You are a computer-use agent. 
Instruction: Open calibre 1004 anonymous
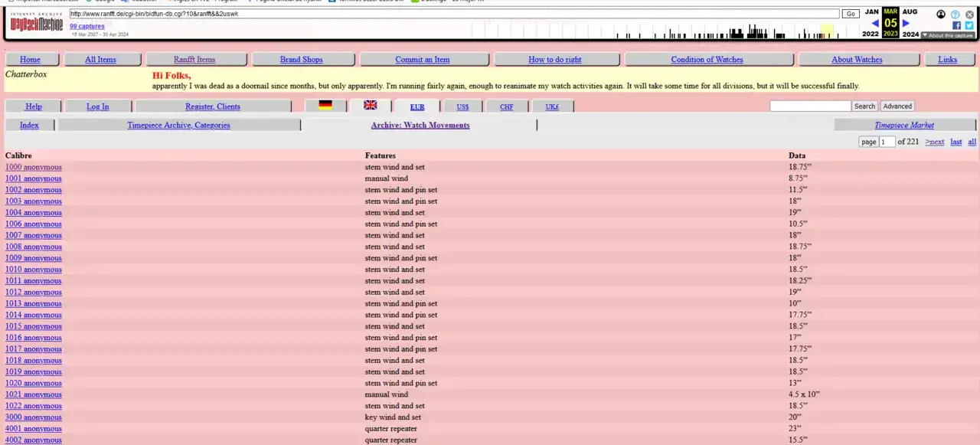pos(34,213)
